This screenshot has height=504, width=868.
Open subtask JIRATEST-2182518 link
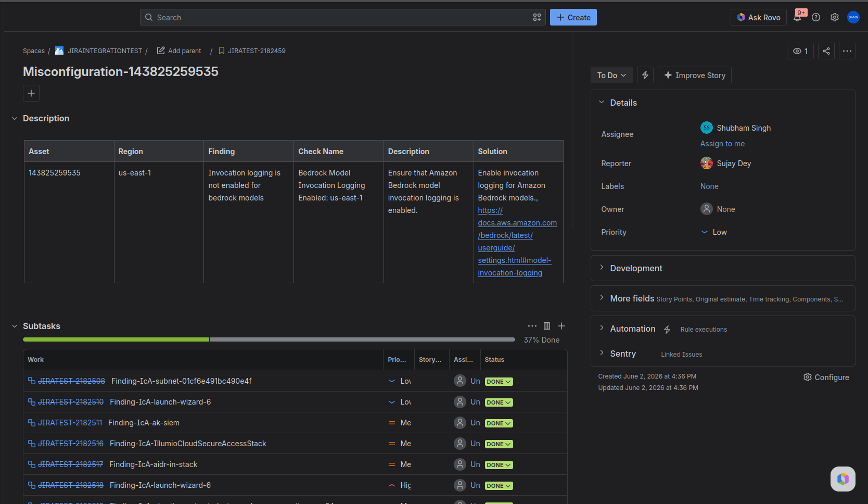[x=71, y=485]
